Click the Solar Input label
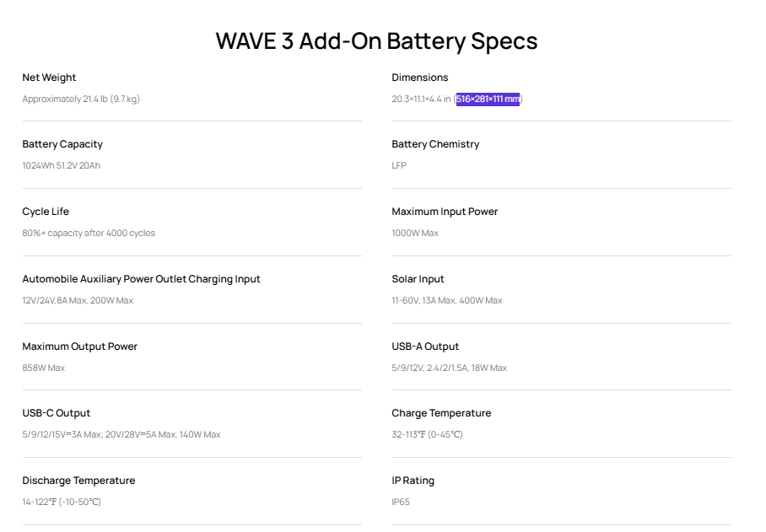Screen dimensions: 766x532 tap(418, 279)
